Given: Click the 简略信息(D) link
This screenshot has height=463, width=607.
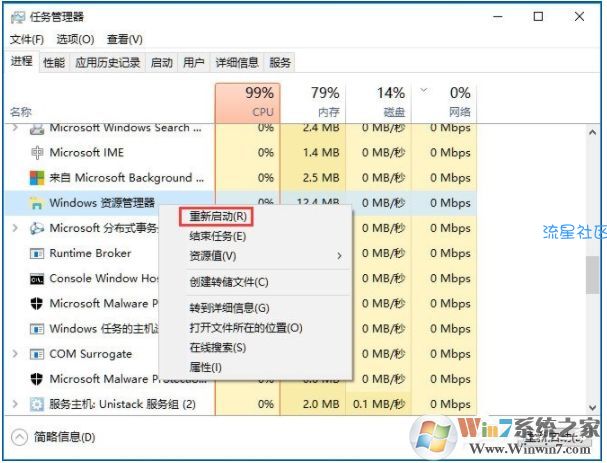Looking at the screenshot, I should [64, 437].
